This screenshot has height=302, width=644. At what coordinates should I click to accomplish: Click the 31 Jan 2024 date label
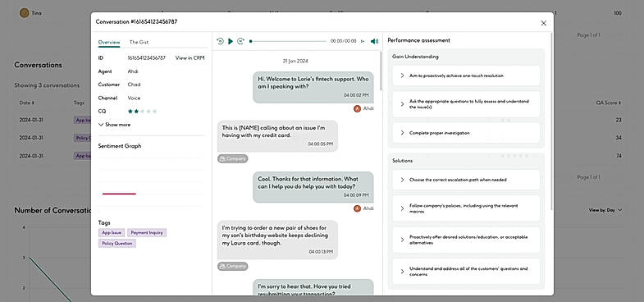pyautogui.click(x=295, y=61)
